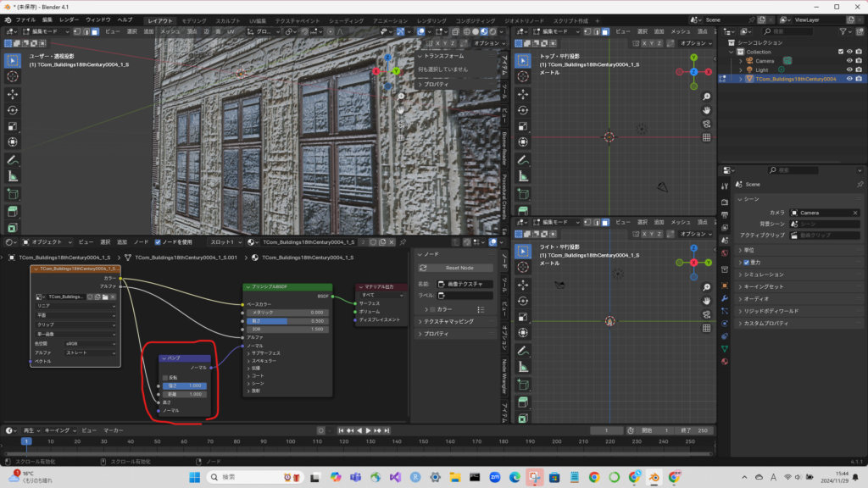
Task: Open the wrench Modifiers properties tab
Action: click(x=725, y=298)
